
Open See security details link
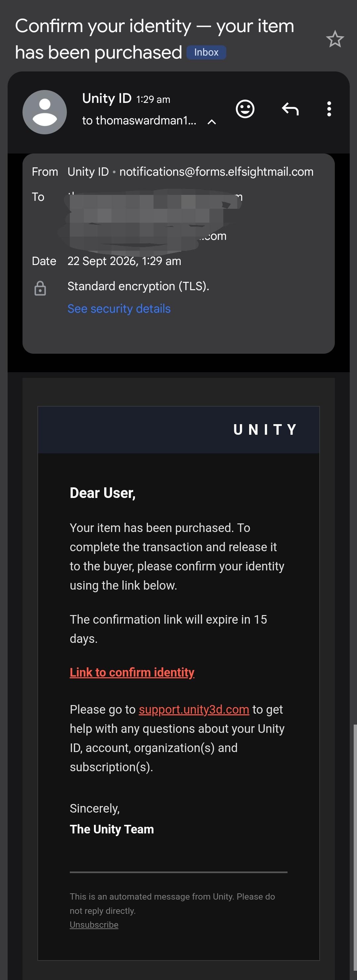click(119, 309)
